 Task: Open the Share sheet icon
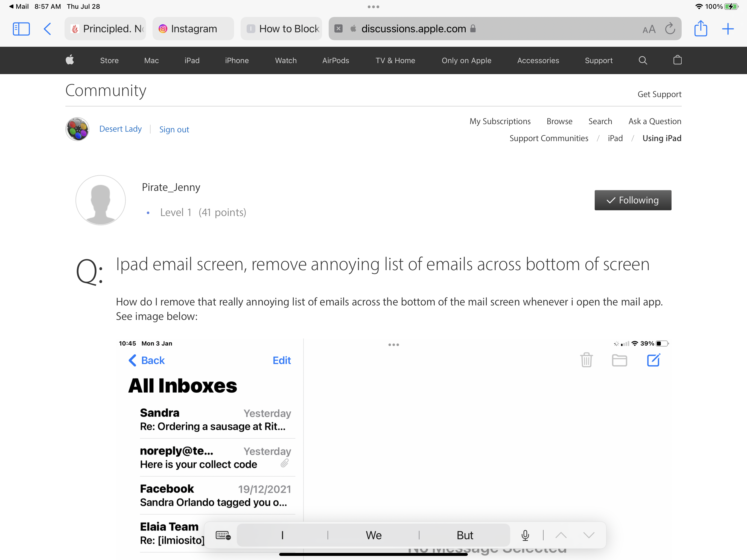pos(701,29)
